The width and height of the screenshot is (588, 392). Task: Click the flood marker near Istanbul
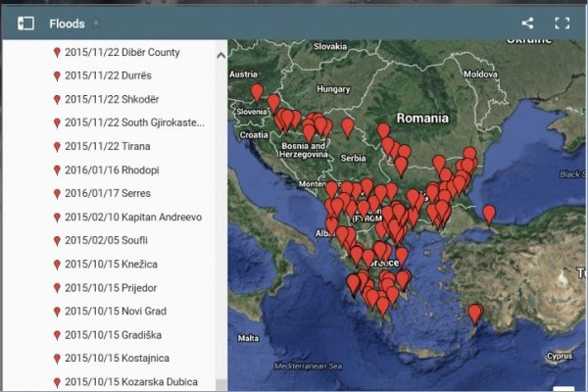[489, 215]
